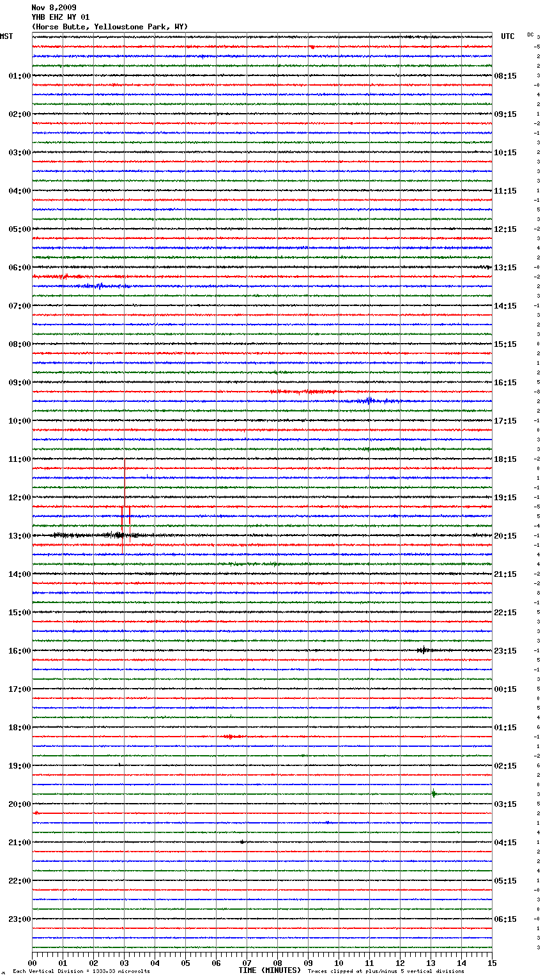
Task: Click minute tick label 13 on time axis
Action: click(x=431, y=963)
